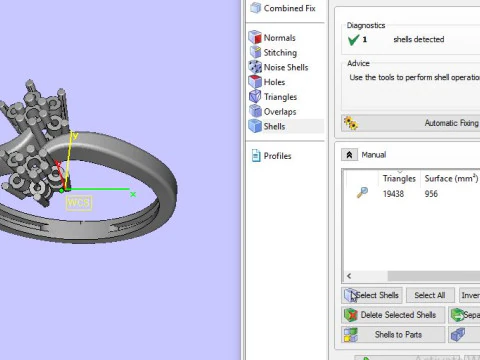Screen dimensions: 480x360
Task: Click the Select Shells button
Action: pyautogui.click(x=372, y=295)
